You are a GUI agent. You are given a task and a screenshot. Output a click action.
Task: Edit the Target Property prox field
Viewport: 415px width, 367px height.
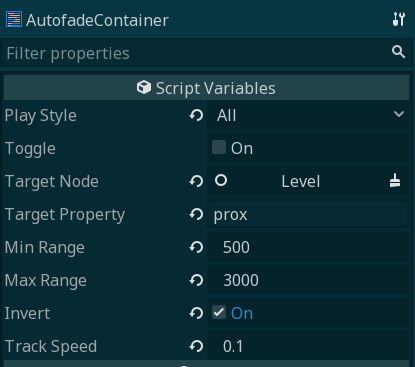click(x=308, y=214)
